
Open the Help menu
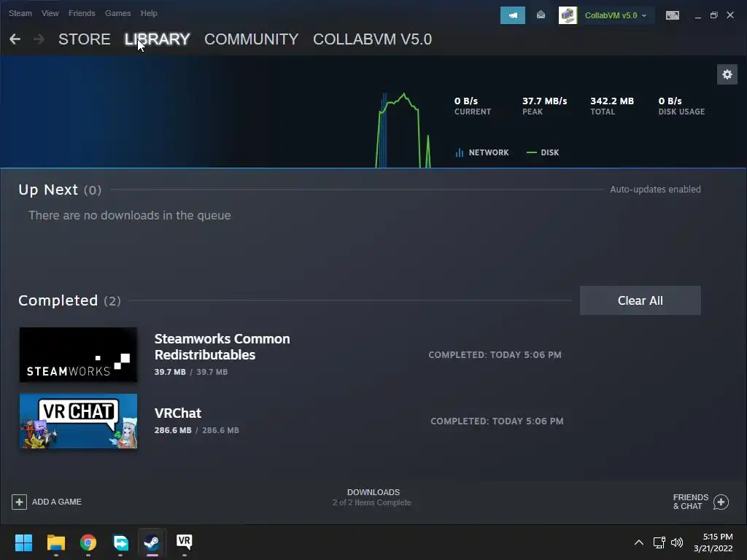pos(149,13)
